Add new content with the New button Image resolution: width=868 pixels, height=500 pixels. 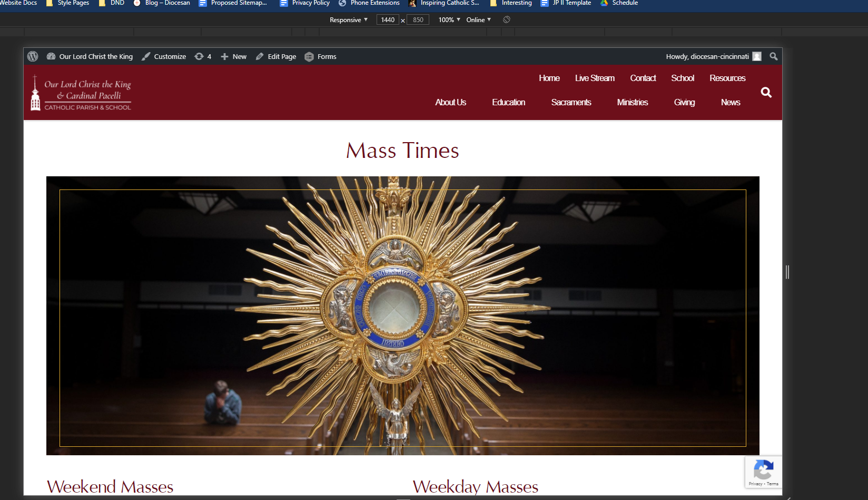pos(234,56)
